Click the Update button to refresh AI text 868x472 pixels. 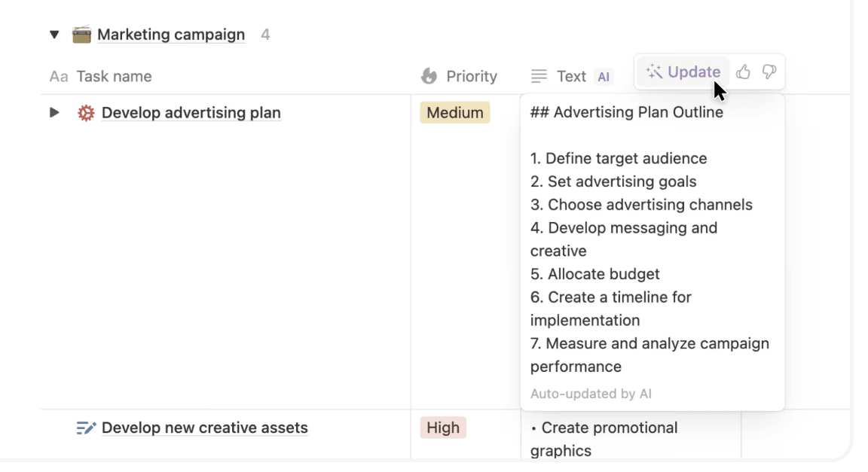(682, 72)
